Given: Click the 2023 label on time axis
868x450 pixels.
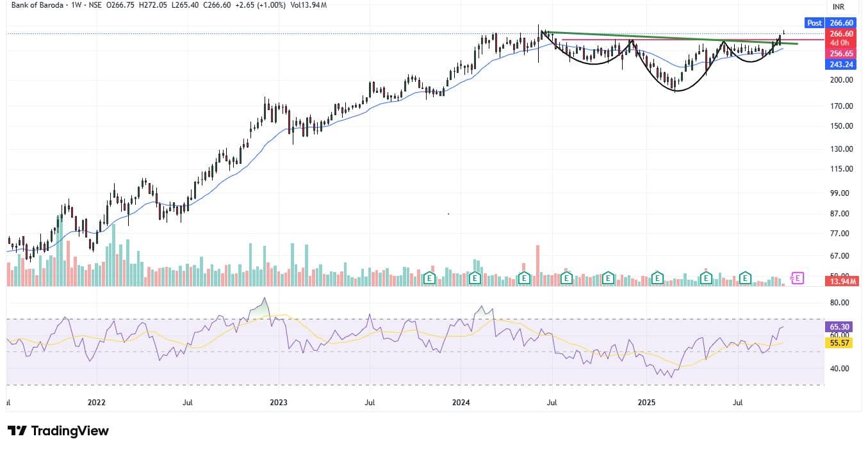Looking at the screenshot, I should (278, 403).
